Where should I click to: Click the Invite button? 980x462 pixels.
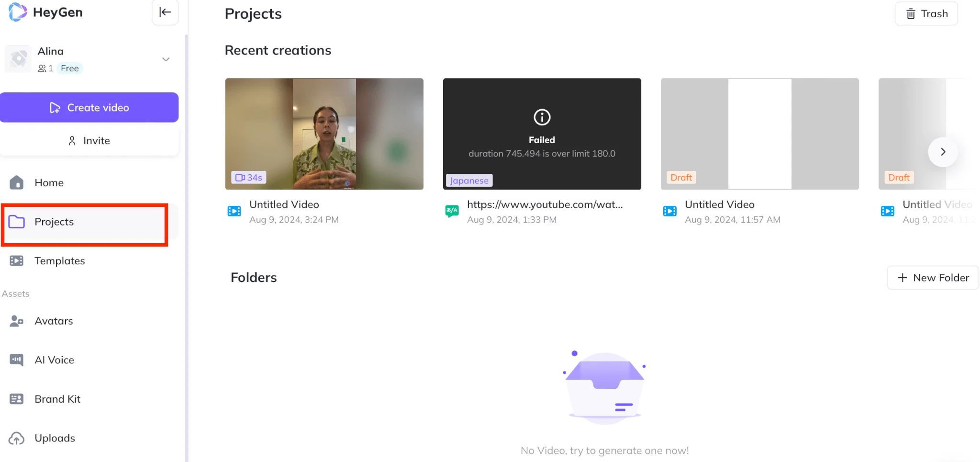[x=89, y=141]
